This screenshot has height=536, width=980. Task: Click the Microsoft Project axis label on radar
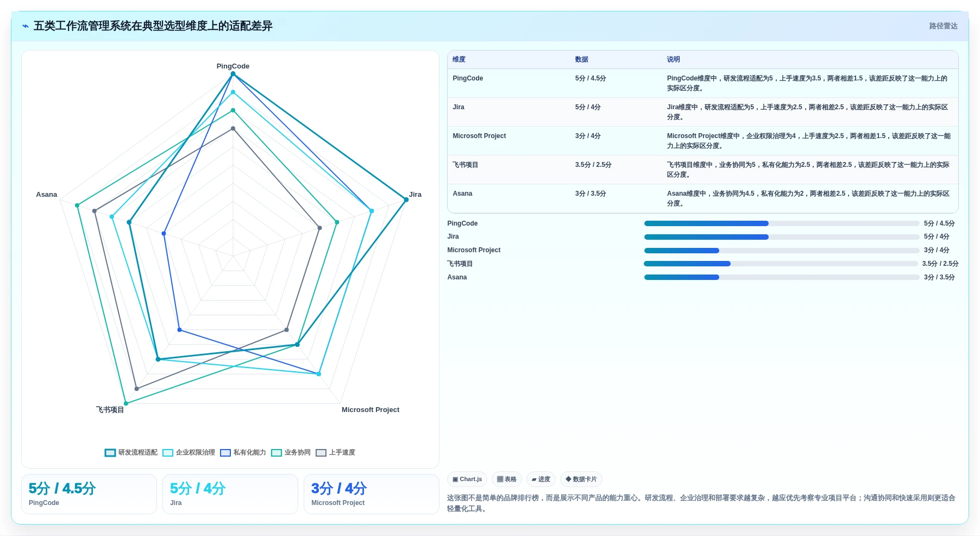370,410
